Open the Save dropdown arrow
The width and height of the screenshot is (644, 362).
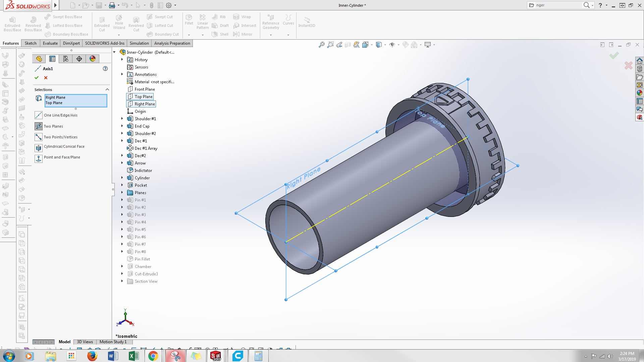pos(105,5)
